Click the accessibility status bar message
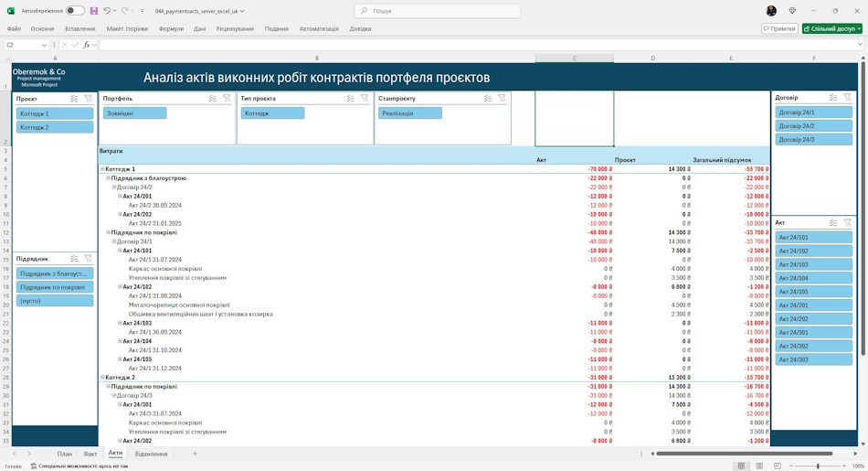Image resolution: width=868 pixels, height=471 pixels. coord(79,466)
